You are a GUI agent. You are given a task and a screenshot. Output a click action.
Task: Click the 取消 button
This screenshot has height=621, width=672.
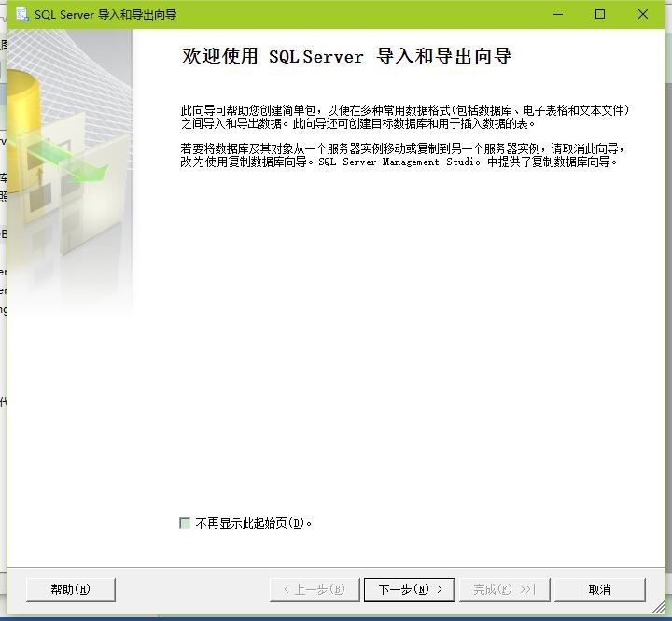point(599,589)
